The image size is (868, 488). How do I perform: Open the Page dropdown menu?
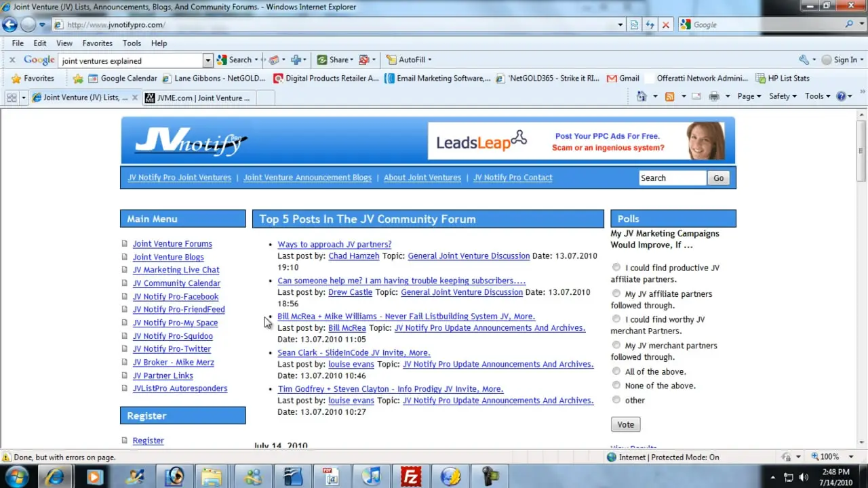(x=749, y=96)
